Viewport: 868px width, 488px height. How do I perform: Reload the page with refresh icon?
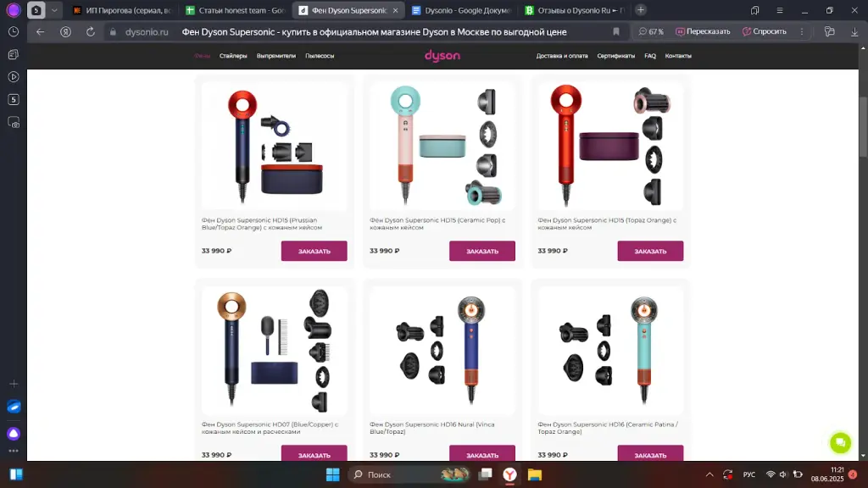pyautogui.click(x=90, y=32)
